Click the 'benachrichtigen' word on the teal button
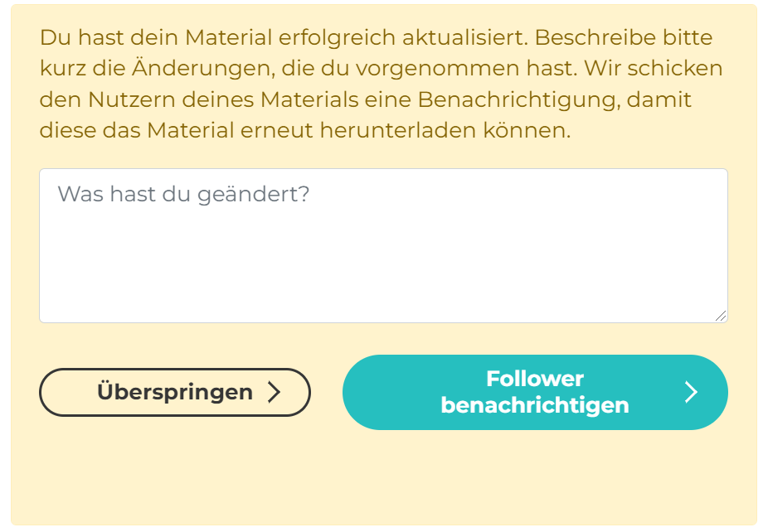This screenshot has height=532, width=768. [x=535, y=406]
